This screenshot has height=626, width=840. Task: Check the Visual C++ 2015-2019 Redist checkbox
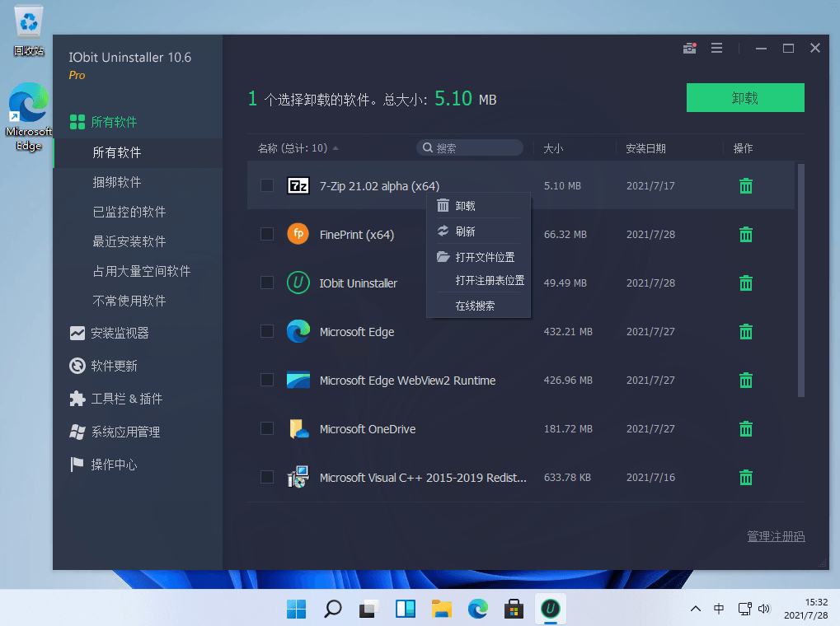pos(267,477)
